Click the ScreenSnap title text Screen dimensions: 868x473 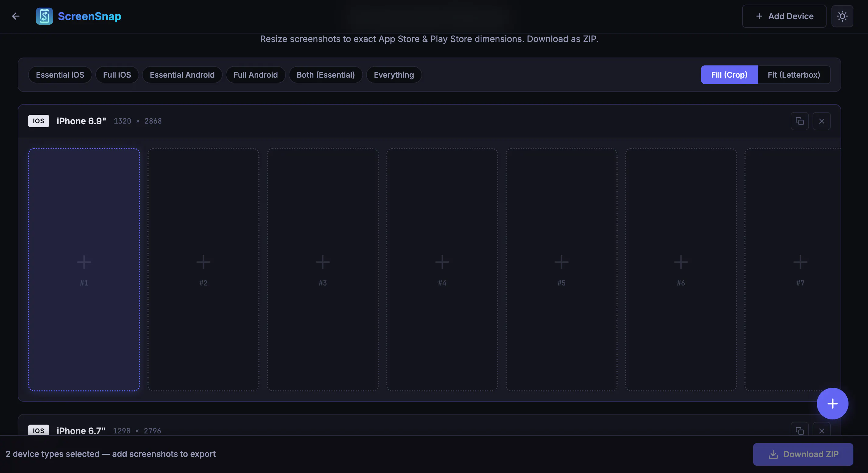click(x=90, y=16)
